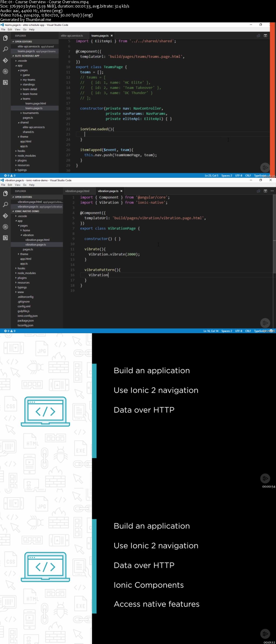Open Extensions view in ionic-native-demo window
The image size is (276, 644).
point(5,238)
